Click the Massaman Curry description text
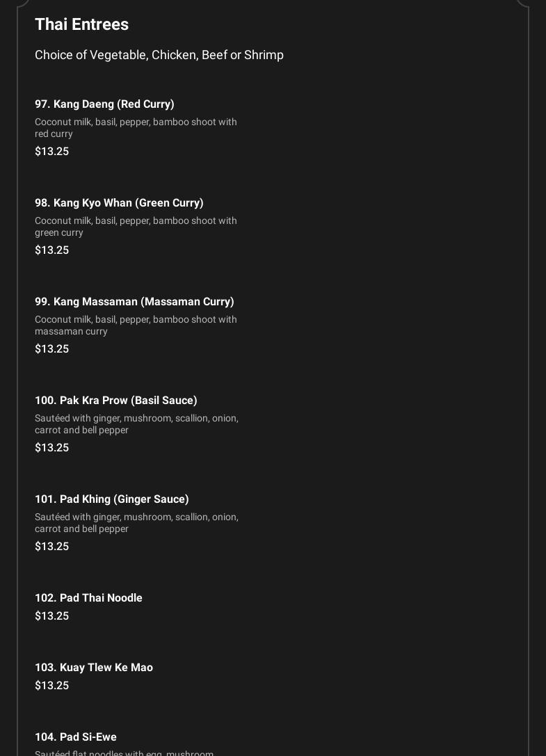 (136, 325)
